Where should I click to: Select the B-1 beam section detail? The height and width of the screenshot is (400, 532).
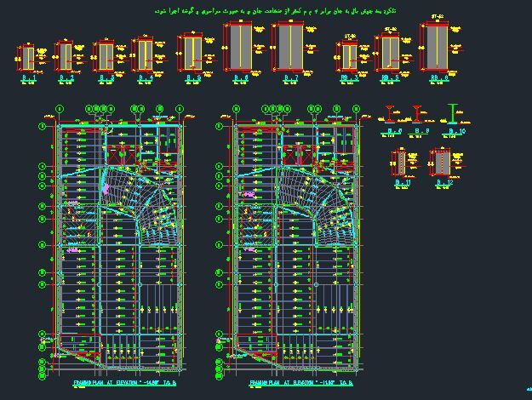point(28,58)
